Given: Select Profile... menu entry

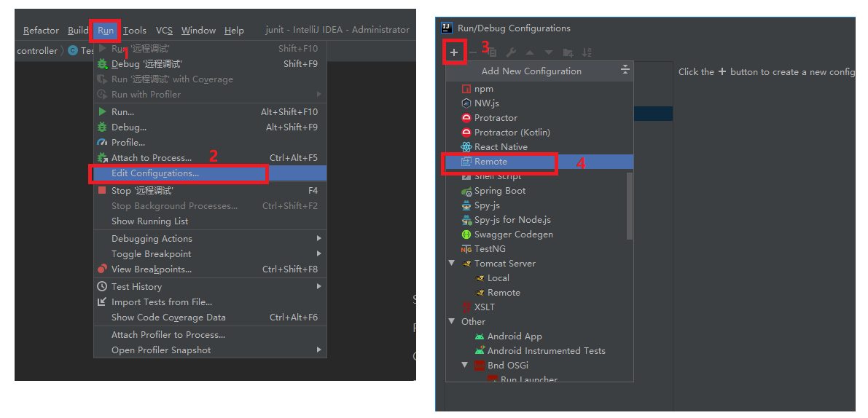Looking at the screenshot, I should [x=211, y=143].
